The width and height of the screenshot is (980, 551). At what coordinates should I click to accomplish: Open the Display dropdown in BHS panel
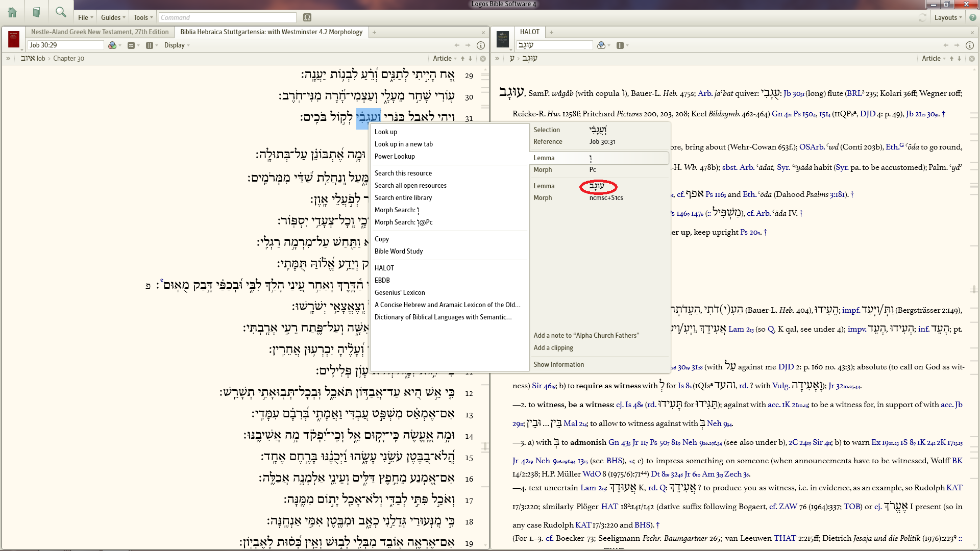(x=177, y=45)
